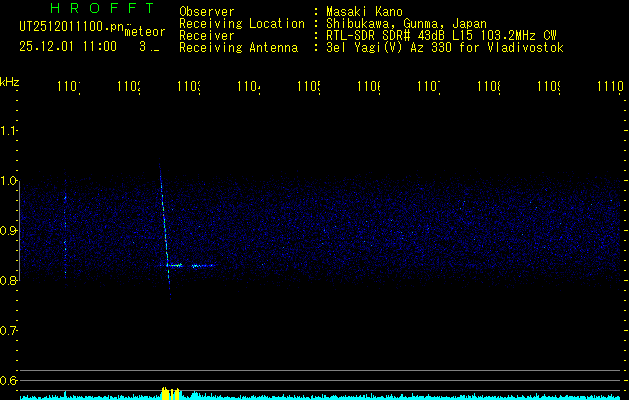Click the 0.6 kHz frequency tick label
This screenshot has width=629, height=400.
[9, 381]
